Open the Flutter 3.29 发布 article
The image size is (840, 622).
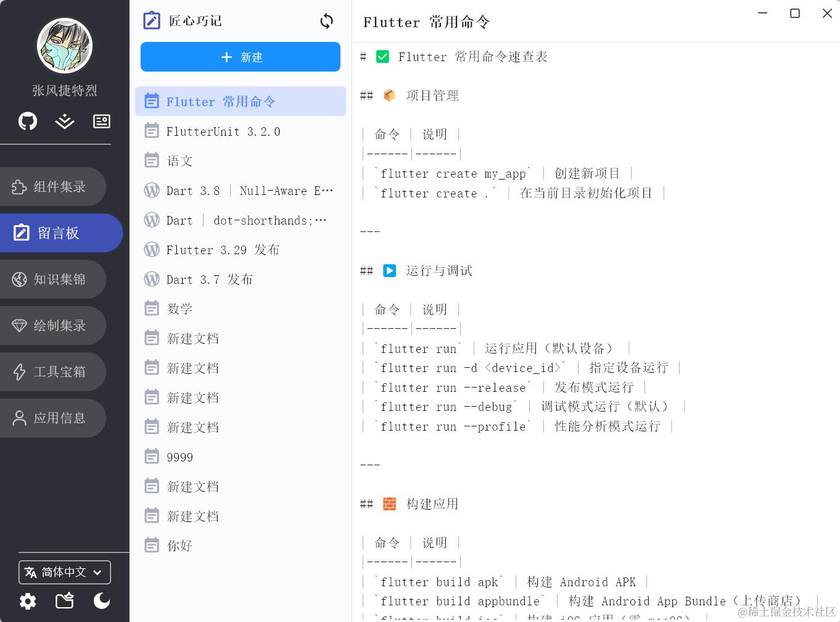click(241, 249)
